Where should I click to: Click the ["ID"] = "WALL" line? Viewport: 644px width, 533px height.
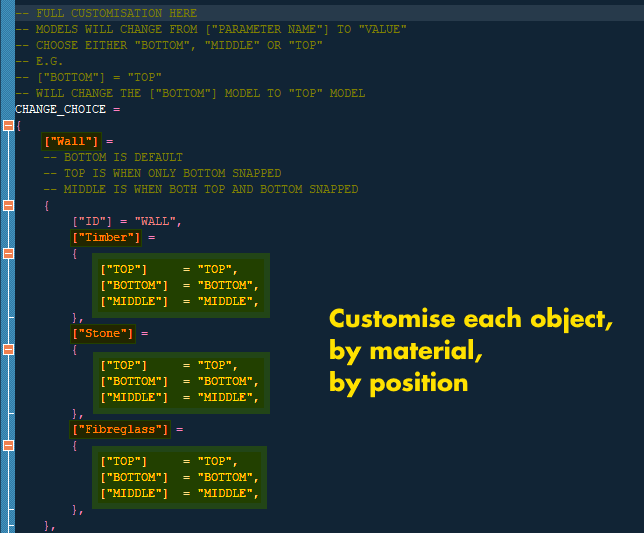pos(127,221)
